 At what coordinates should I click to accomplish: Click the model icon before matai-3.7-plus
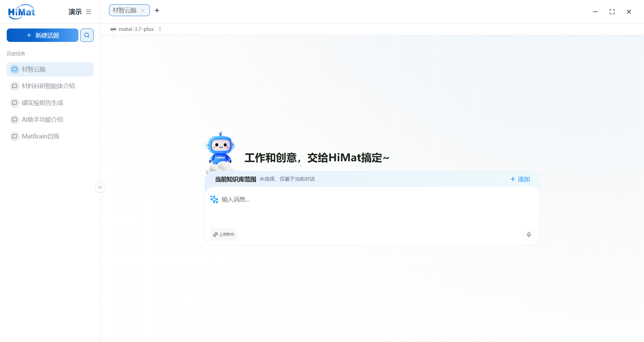click(x=113, y=29)
